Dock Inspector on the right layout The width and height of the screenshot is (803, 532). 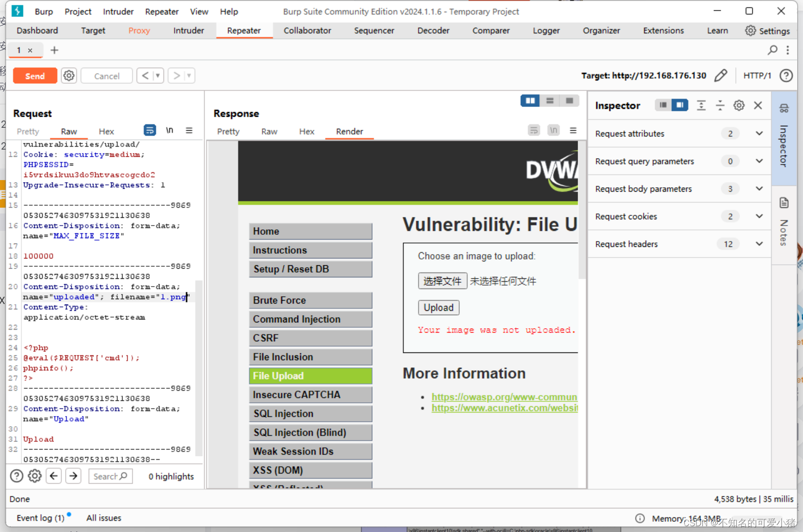point(680,105)
